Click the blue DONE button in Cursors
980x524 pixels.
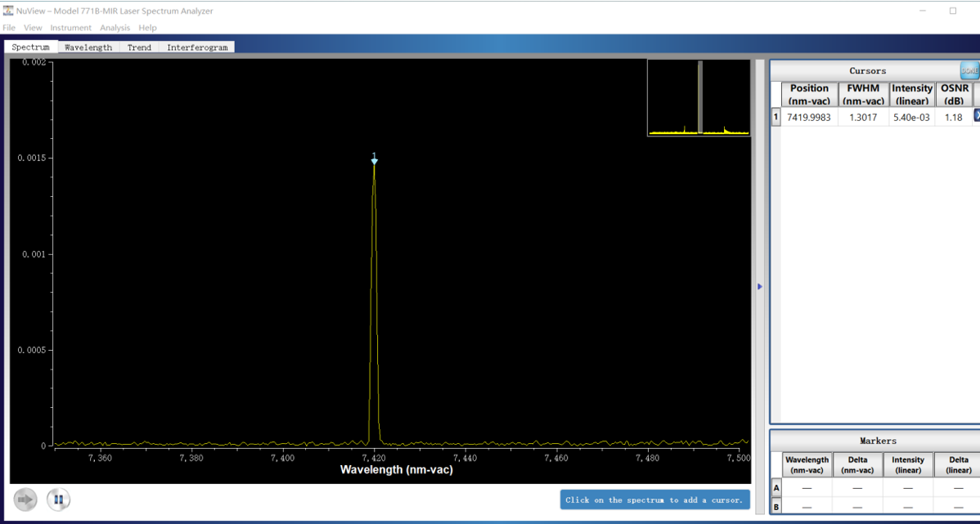[969, 71]
